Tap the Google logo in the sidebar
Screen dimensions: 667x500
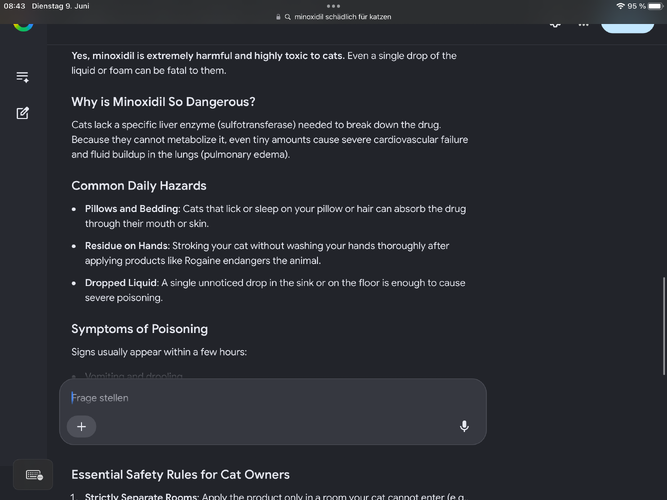23,26
